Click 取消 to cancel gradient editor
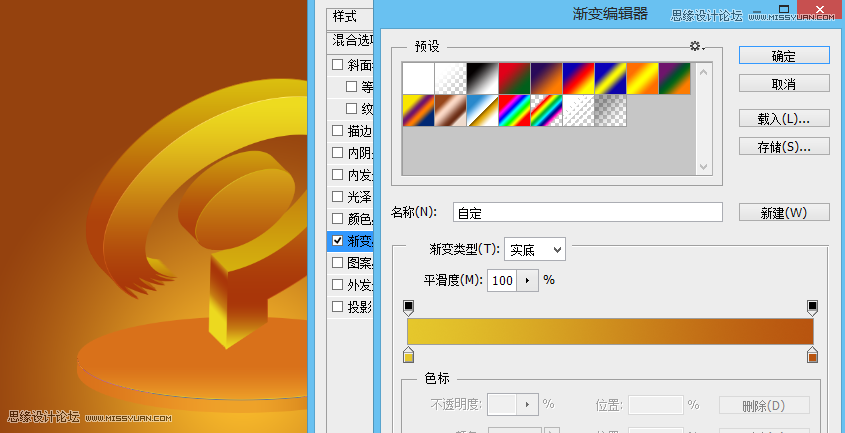This screenshot has height=433, width=845. (784, 84)
